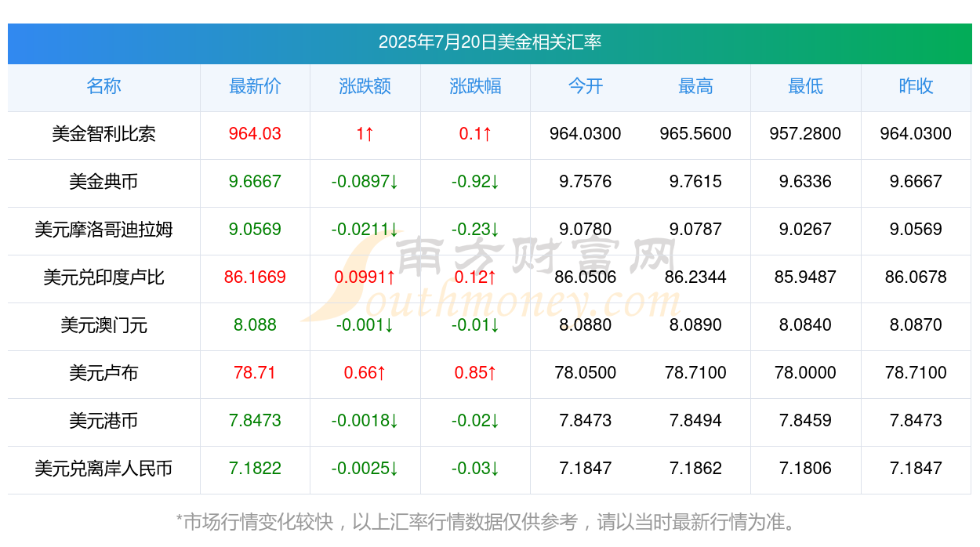Click high value 965.5600
Viewport: 980px width, 547px height.
tap(695, 134)
